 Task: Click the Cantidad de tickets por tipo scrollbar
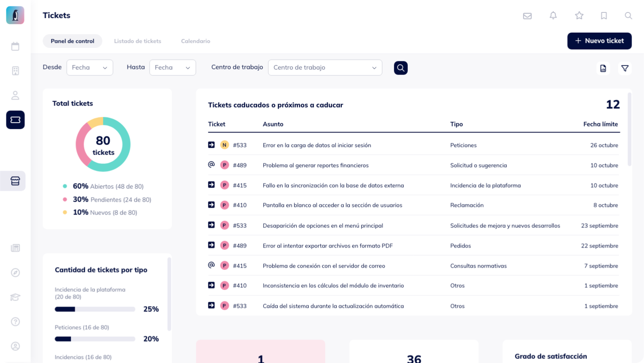click(x=169, y=294)
